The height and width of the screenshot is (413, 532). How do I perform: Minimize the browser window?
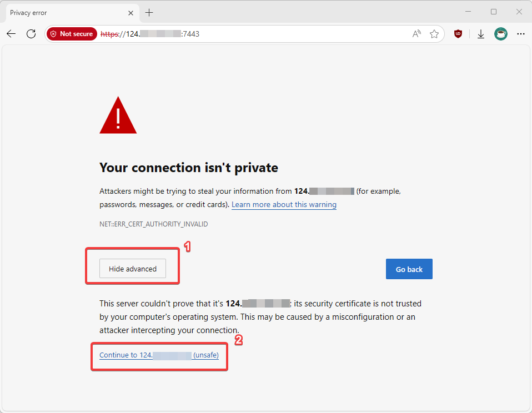468,12
